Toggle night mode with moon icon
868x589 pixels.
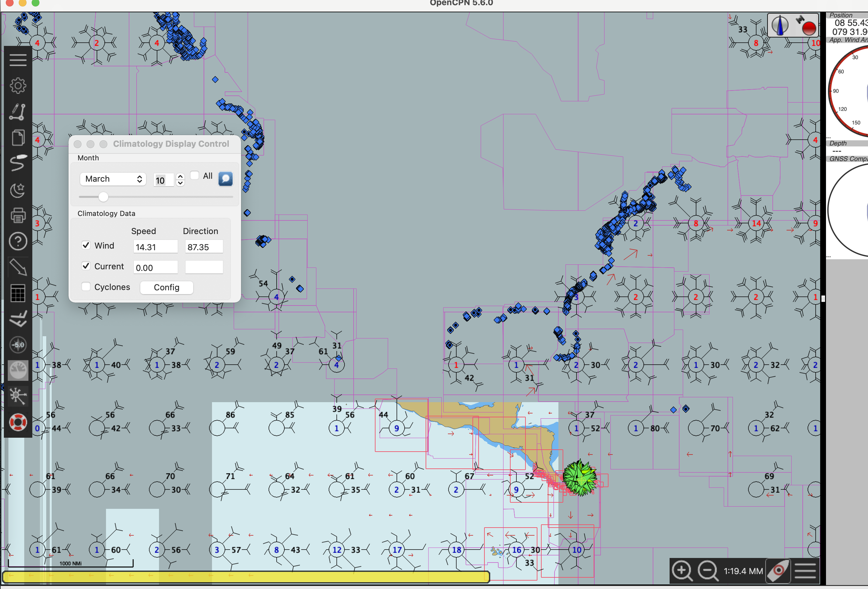17,191
